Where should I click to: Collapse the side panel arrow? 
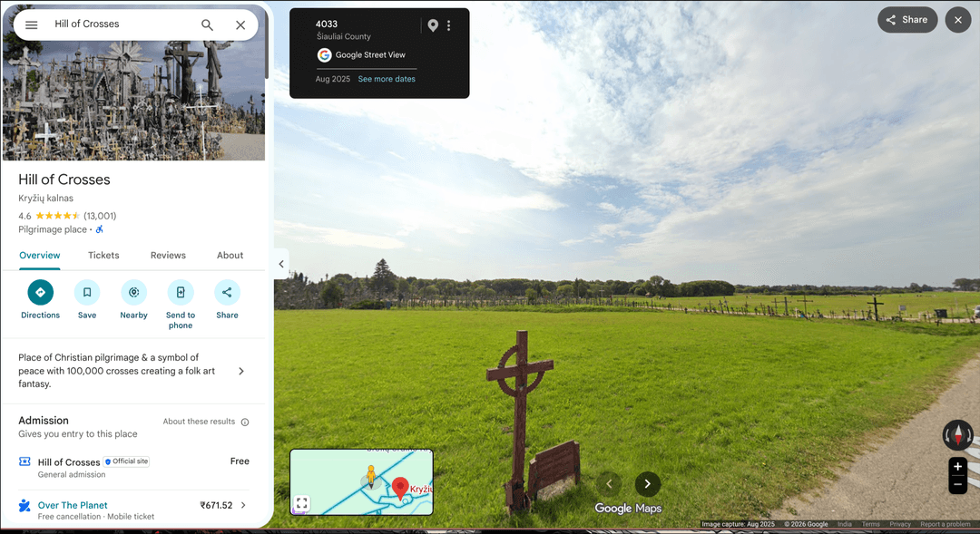click(x=281, y=264)
